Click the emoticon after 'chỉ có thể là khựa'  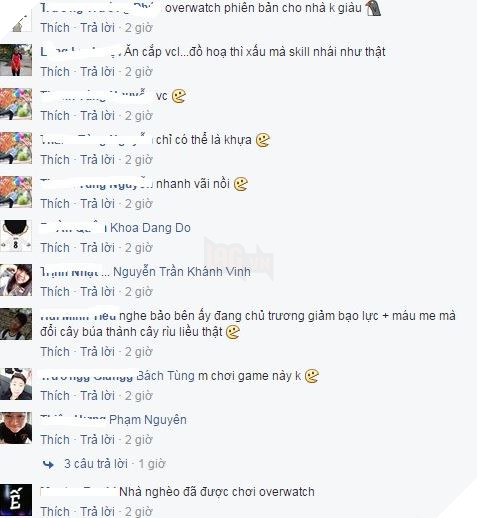[263, 140]
